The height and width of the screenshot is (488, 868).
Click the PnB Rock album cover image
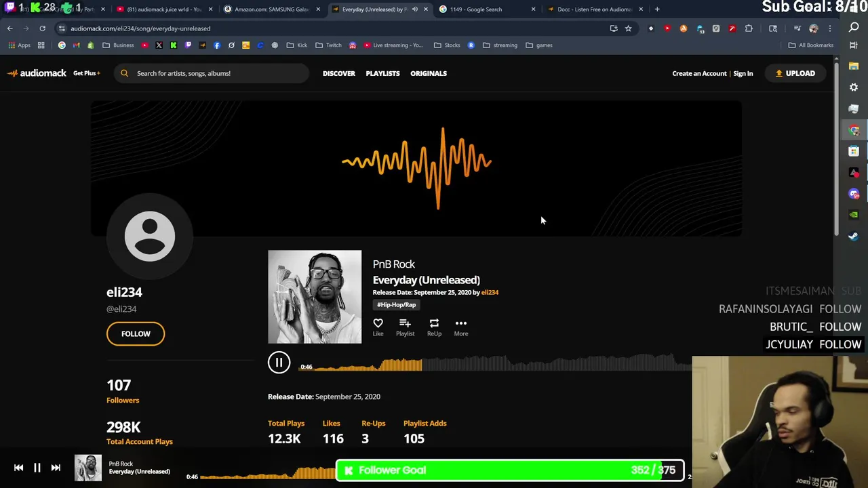315,297
